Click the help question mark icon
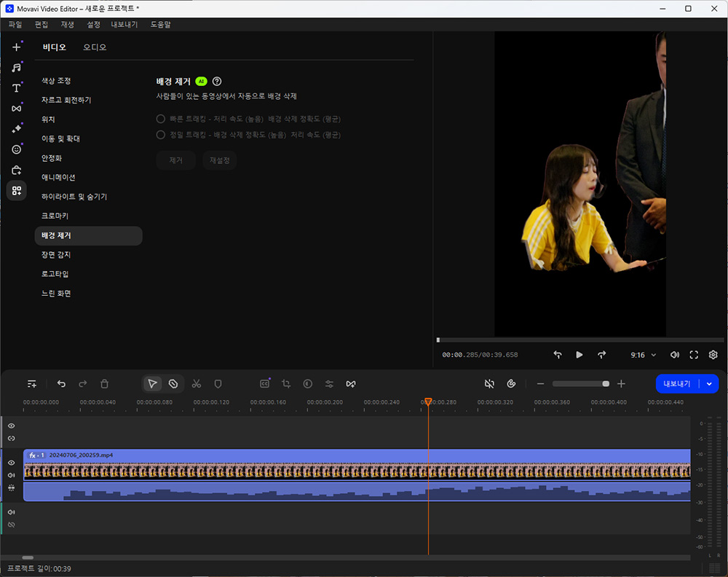This screenshot has height=577, width=728. pyautogui.click(x=217, y=82)
